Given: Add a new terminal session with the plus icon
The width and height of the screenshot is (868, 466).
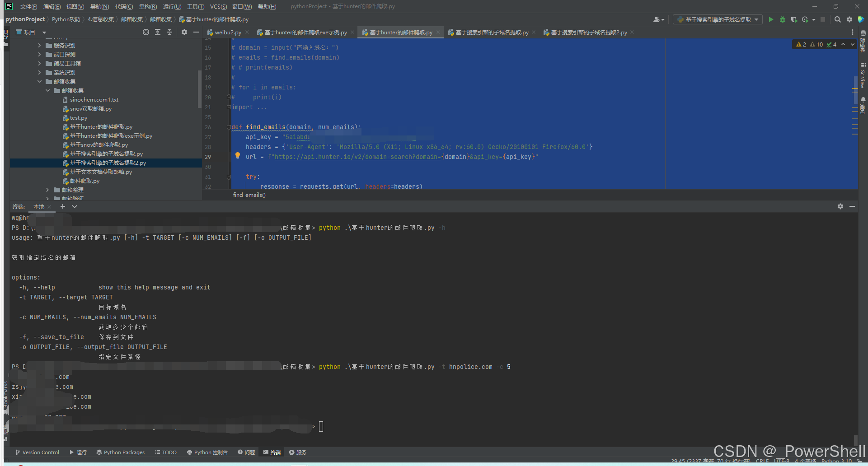Looking at the screenshot, I should click(x=63, y=206).
